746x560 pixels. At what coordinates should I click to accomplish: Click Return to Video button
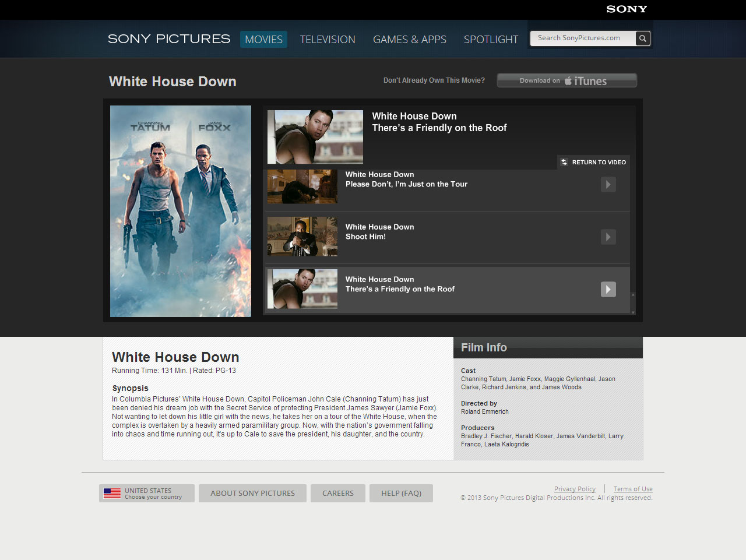[593, 162]
